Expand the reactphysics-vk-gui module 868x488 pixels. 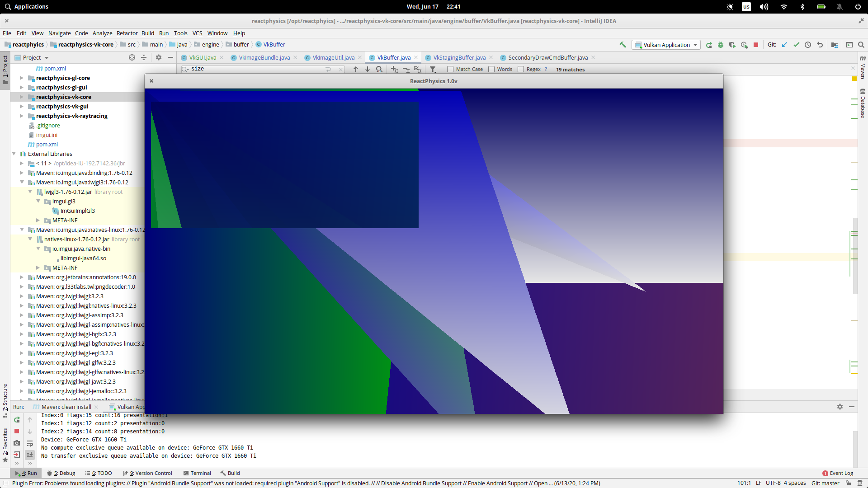21,106
